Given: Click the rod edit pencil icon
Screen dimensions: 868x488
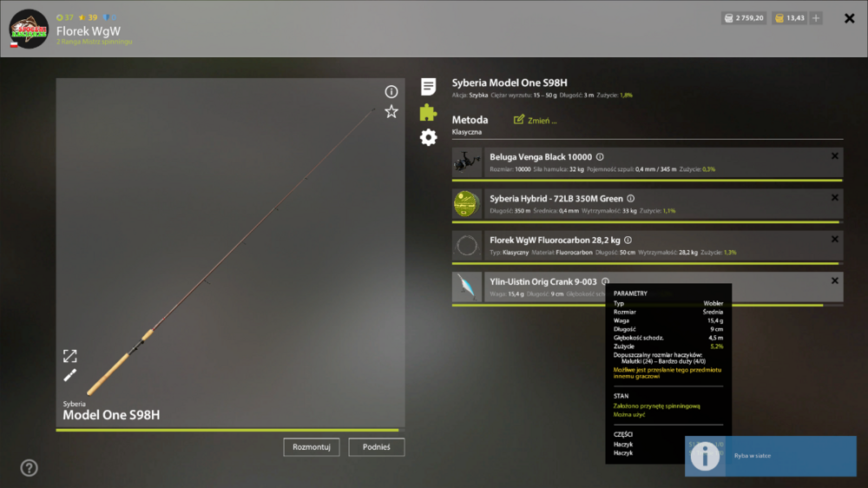Looking at the screenshot, I should point(69,376).
